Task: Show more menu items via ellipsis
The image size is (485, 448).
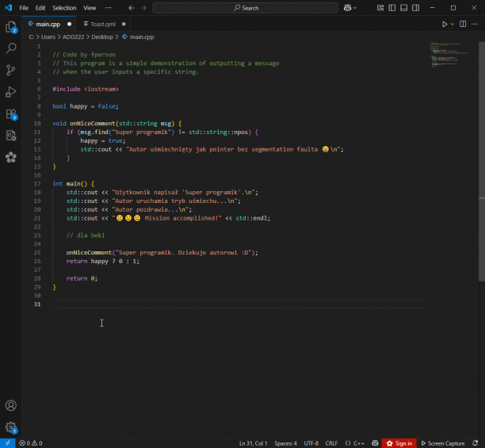Action: click(x=108, y=8)
